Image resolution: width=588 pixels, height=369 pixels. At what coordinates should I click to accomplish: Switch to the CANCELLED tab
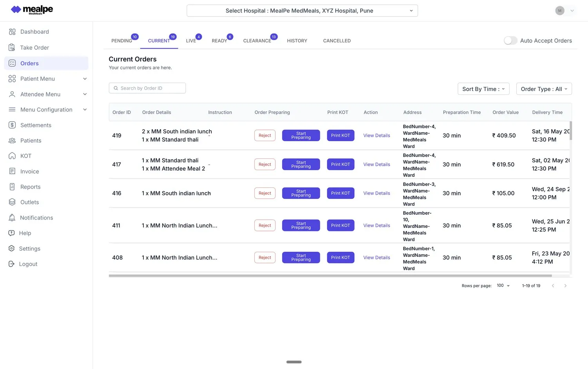coord(337,41)
